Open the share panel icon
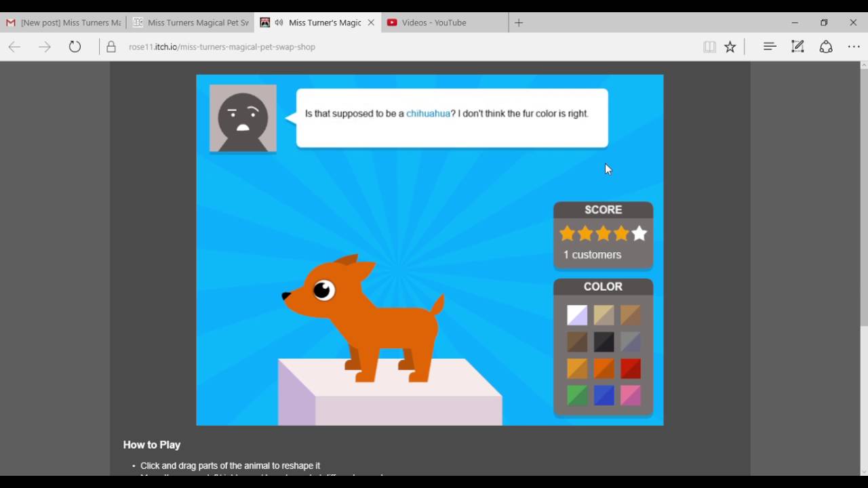 coord(826,47)
